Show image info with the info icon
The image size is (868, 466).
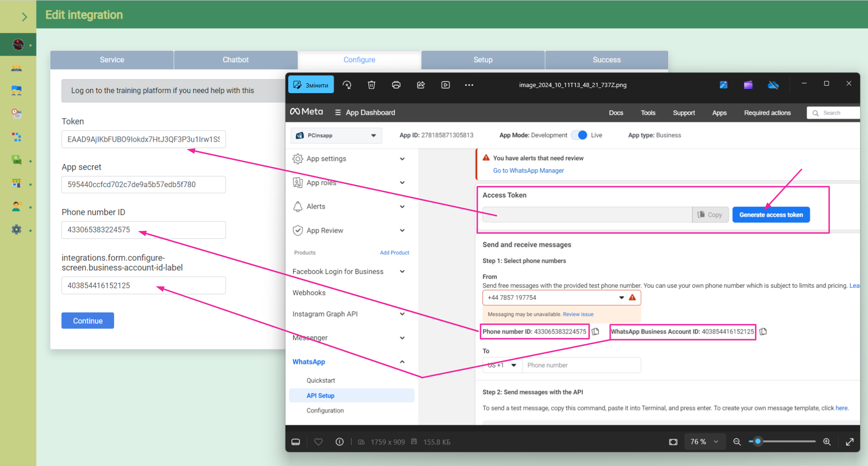340,442
